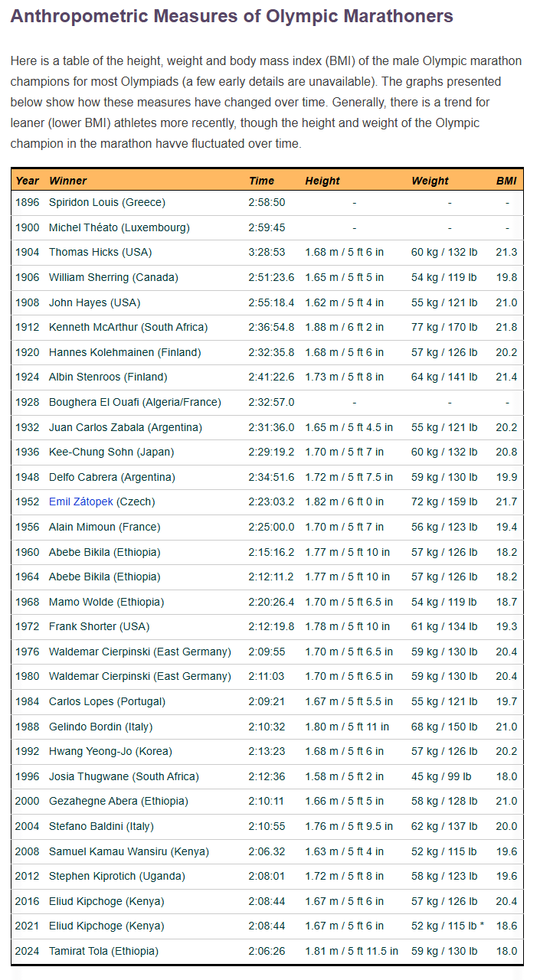Click the BMI value 21.8

point(506,327)
